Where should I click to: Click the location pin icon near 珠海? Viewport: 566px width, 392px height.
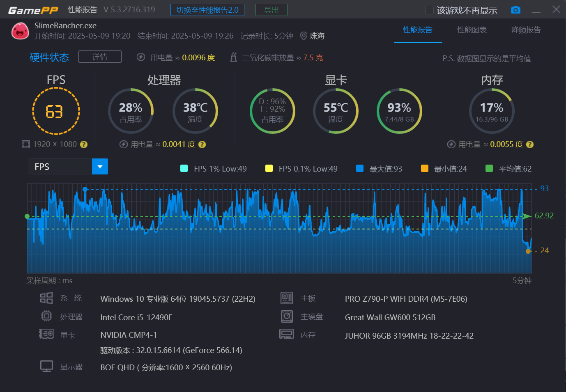[304, 36]
